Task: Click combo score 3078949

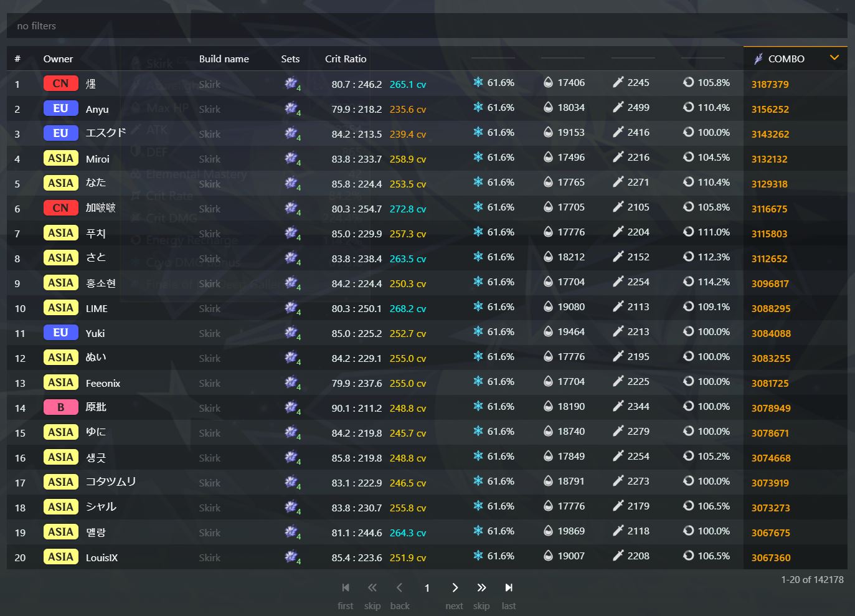Action: [771, 408]
